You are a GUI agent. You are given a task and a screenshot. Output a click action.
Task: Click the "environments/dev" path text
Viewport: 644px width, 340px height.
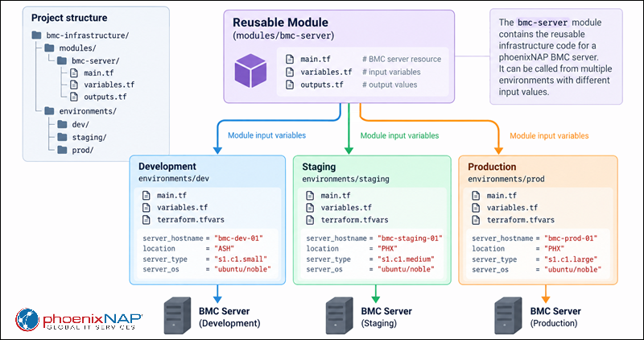click(x=172, y=179)
